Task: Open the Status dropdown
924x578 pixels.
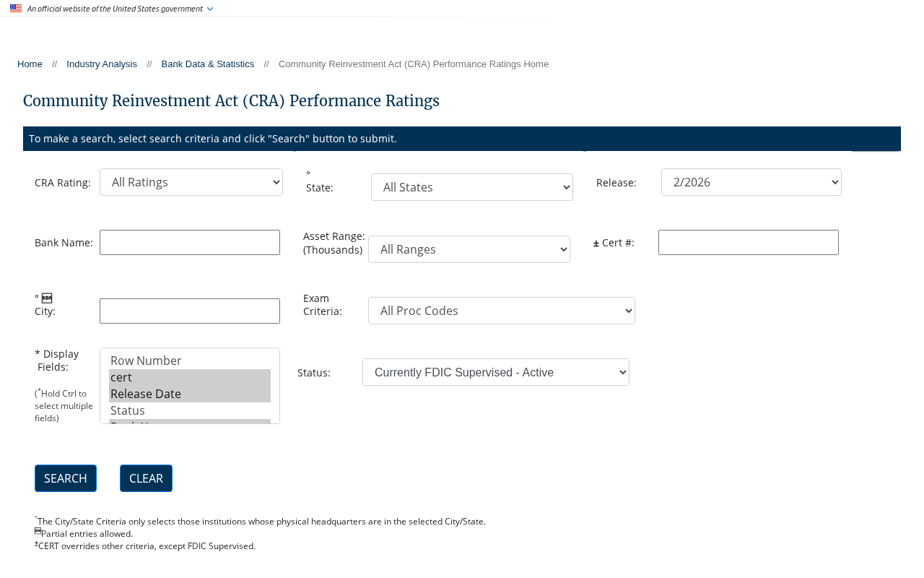Action: [496, 372]
